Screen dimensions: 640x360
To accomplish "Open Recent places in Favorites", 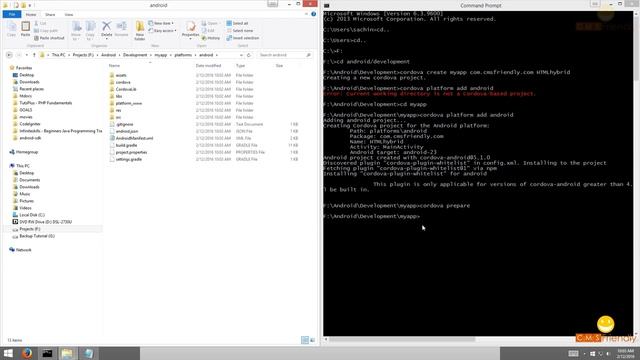I will click(x=31, y=89).
